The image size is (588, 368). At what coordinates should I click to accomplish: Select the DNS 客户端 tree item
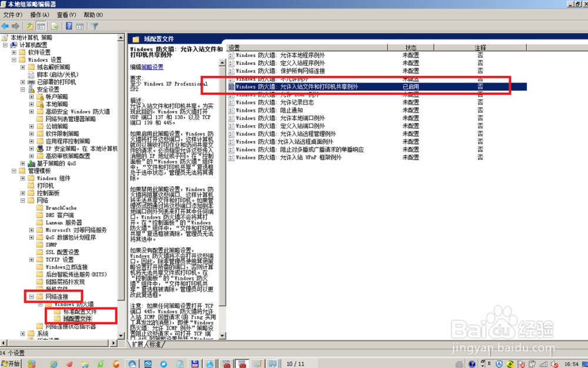(x=59, y=216)
